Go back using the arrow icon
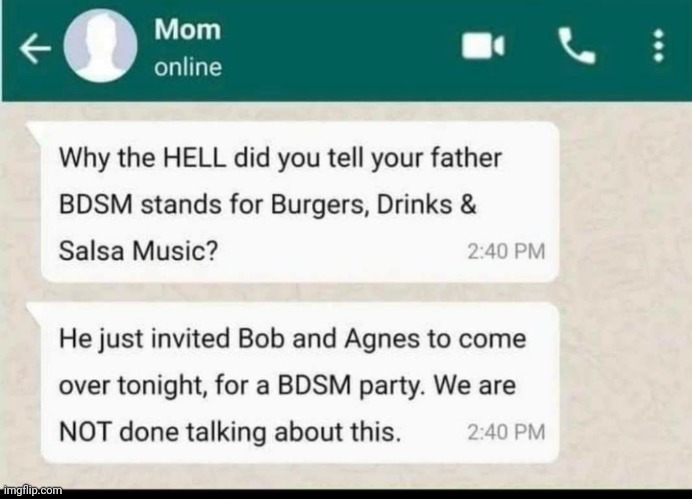Image resolution: width=692 pixels, height=499 pixels. click(35, 49)
